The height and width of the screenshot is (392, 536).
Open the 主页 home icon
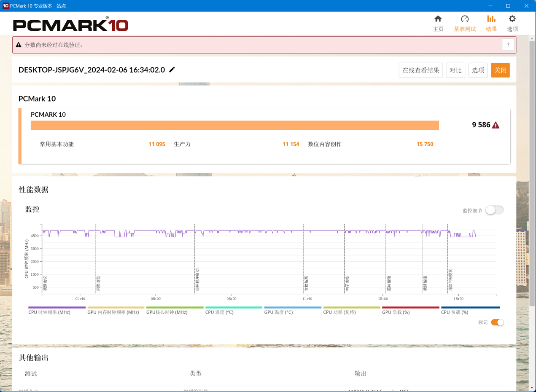[x=438, y=19]
